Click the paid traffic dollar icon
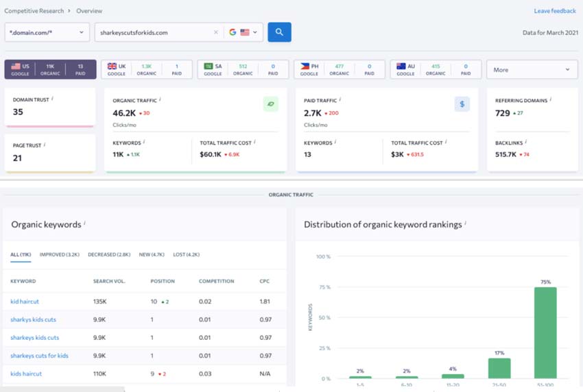This screenshot has height=392, width=583. [462, 104]
